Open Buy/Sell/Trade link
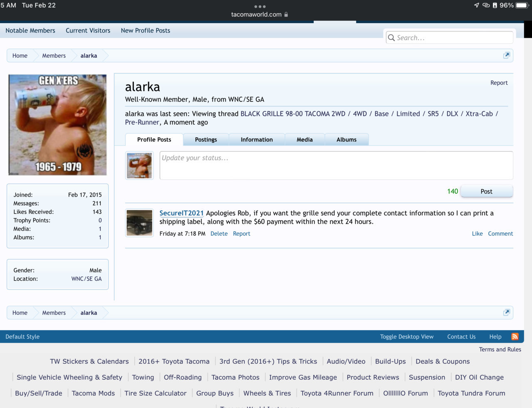This screenshot has width=532, height=408. pyautogui.click(x=39, y=393)
